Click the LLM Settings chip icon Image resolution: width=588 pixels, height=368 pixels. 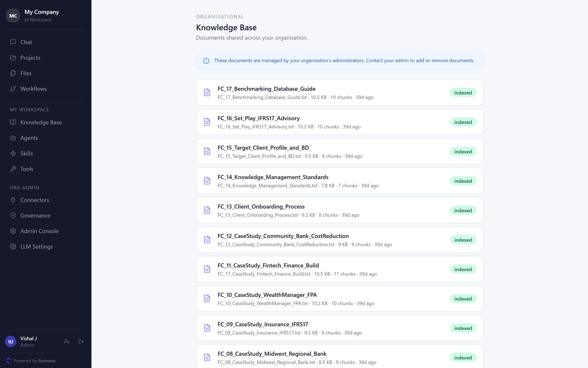(x=13, y=247)
